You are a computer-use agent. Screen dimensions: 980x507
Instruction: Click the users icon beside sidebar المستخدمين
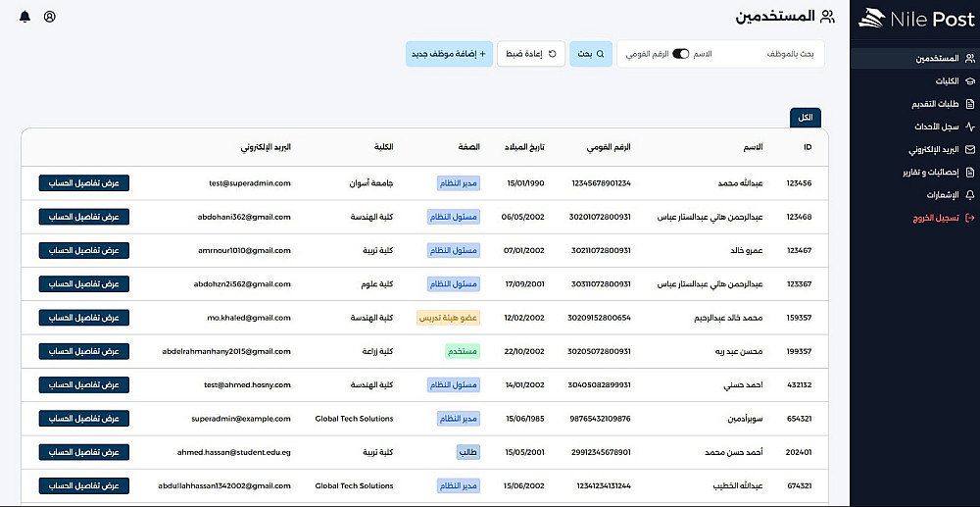coord(969,59)
